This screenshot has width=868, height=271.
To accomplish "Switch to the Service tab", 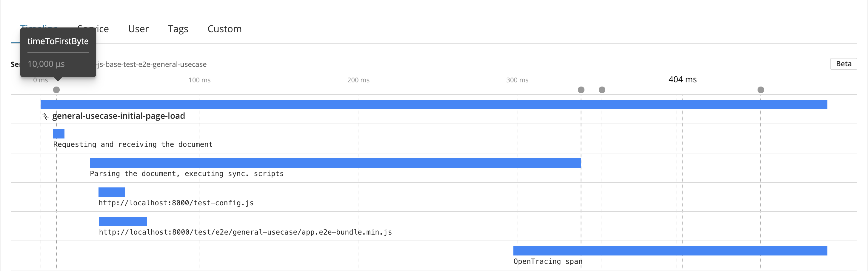I will 93,29.
